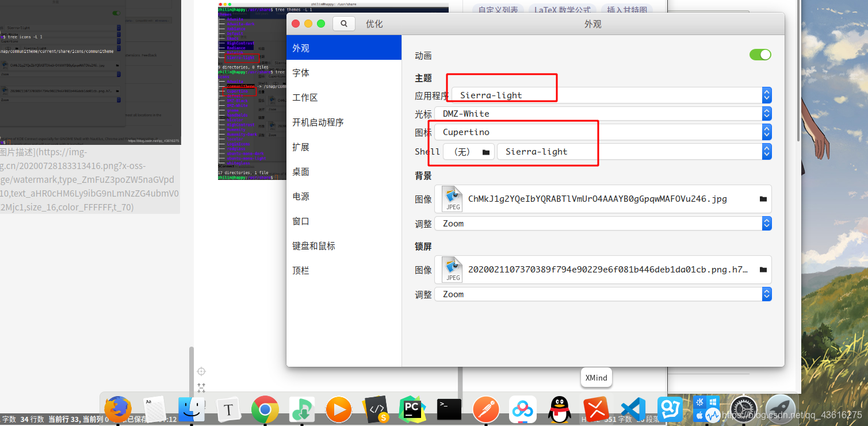This screenshot has height=426, width=868.
Task: Open 背景 调整 Zoom dropdown
Action: coord(603,224)
